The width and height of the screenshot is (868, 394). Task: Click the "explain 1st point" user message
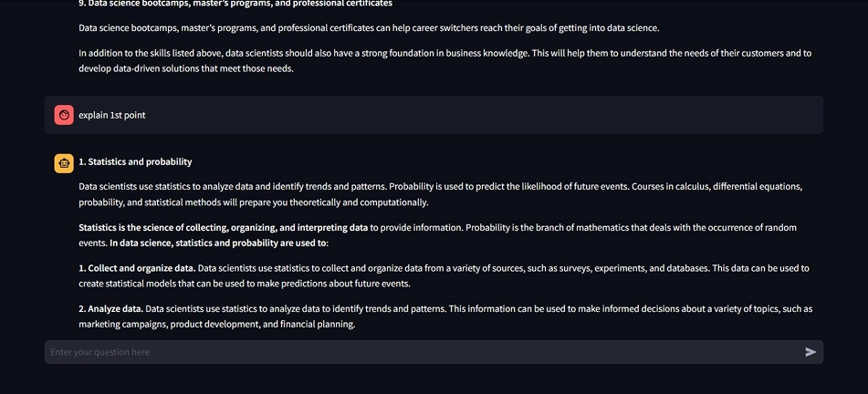(112, 115)
